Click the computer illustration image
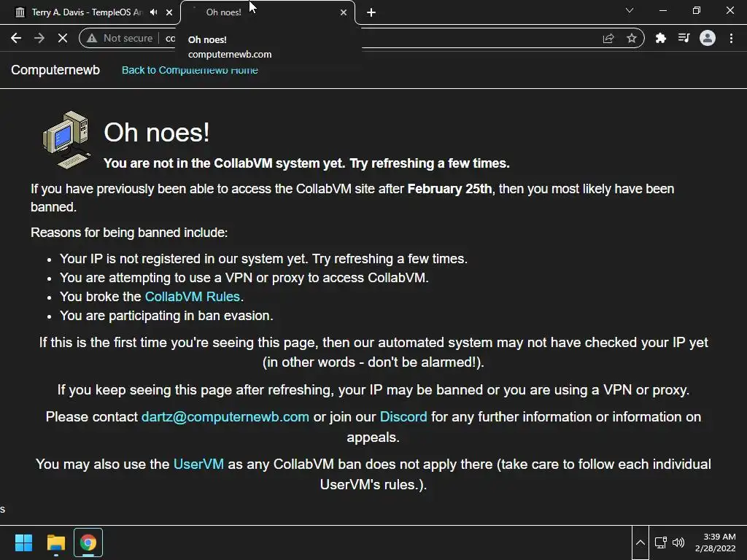 tap(67, 140)
